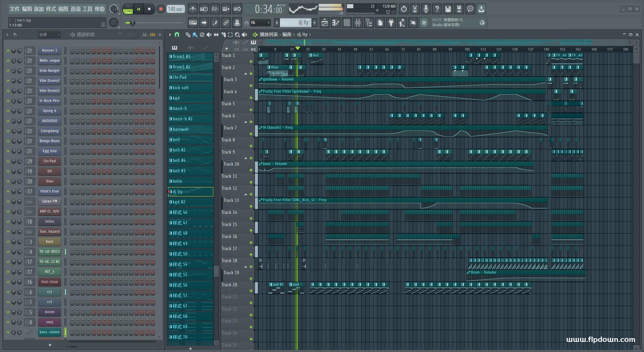Image resolution: width=644 pixels, height=352 pixels.
Task: Select the kick soft pattern in picker
Action: click(191, 88)
